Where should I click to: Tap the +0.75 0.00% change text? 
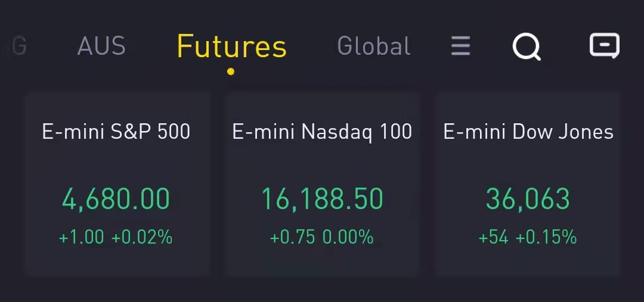(321, 238)
